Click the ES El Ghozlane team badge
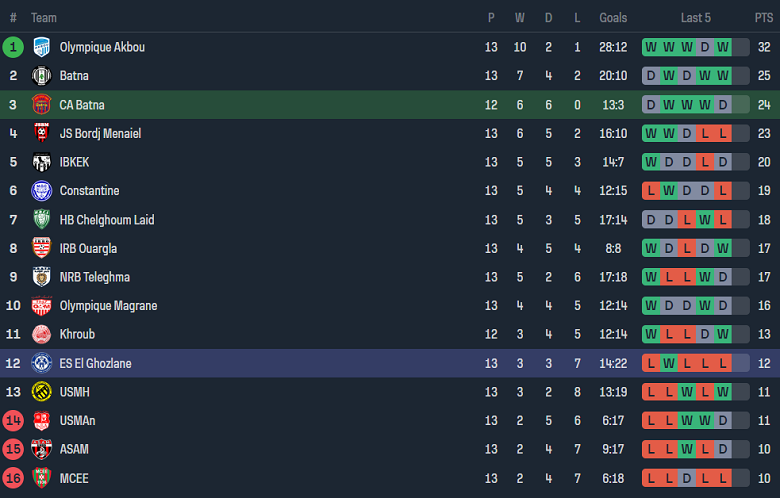780x498 pixels. (x=41, y=363)
